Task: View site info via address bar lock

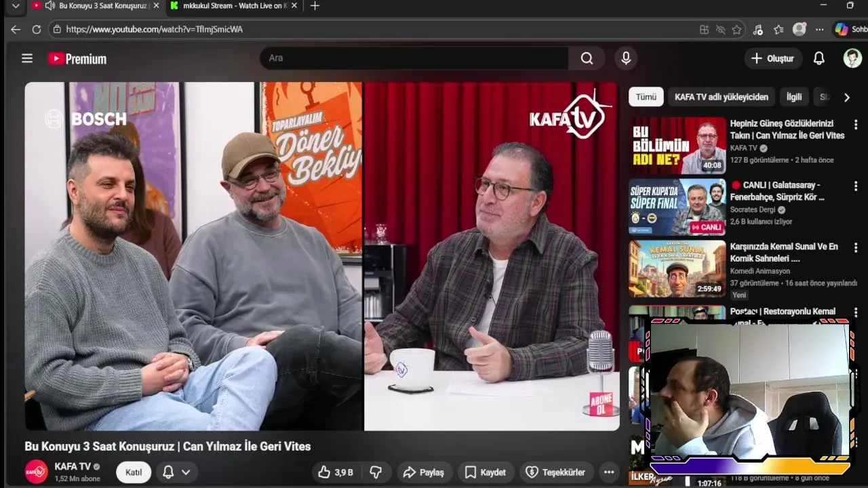Action: pyautogui.click(x=57, y=29)
